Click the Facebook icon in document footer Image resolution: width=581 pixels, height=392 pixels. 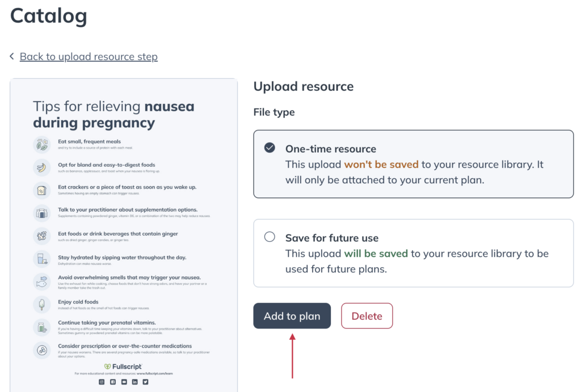click(x=113, y=382)
